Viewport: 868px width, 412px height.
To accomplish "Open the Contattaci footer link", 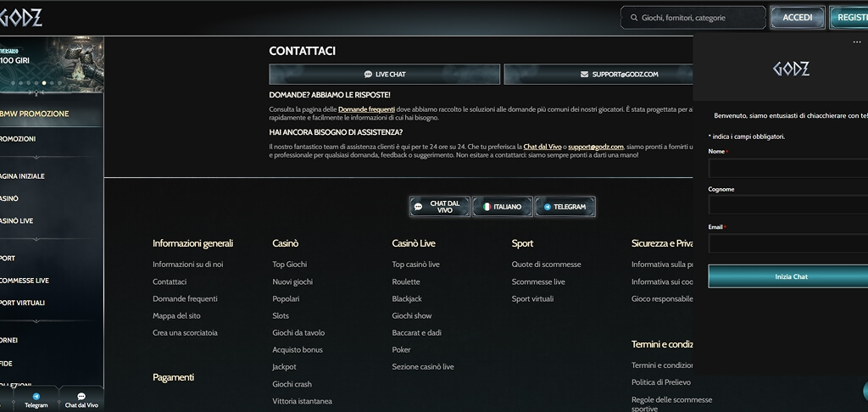I will (170, 281).
